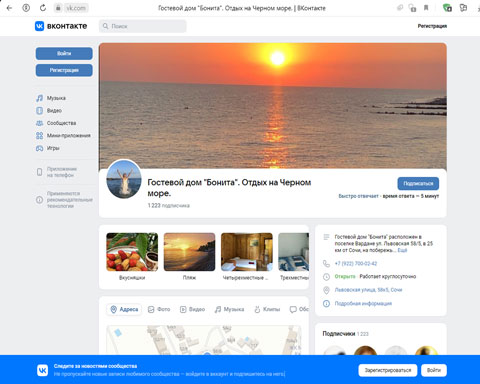This screenshot has width=480, height=384.
Task: Open the Трехместные album thumbnail
Action: pyautogui.click(x=293, y=252)
